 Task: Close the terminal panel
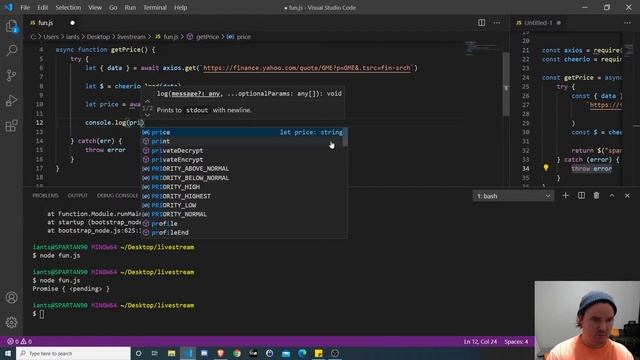[627, 196]
